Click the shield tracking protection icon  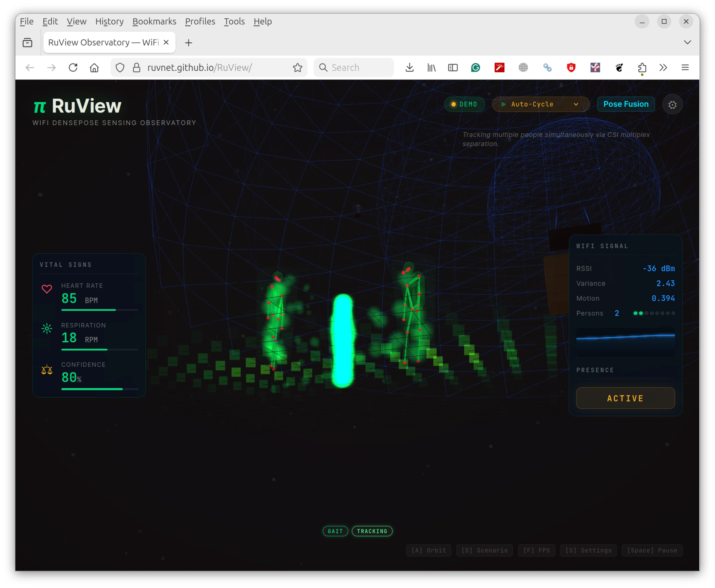click(x=120, y=68)
